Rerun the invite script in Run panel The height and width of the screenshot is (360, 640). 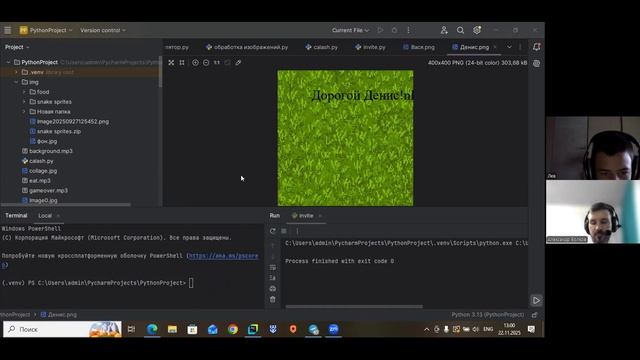coord(273,231)
